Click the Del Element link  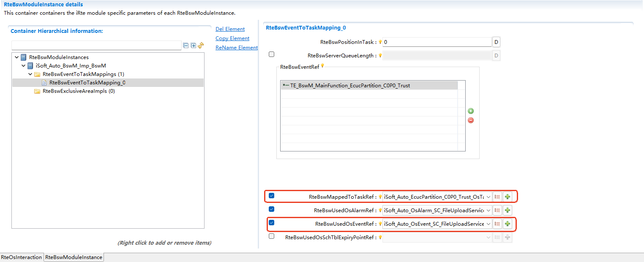click(230, 29)
